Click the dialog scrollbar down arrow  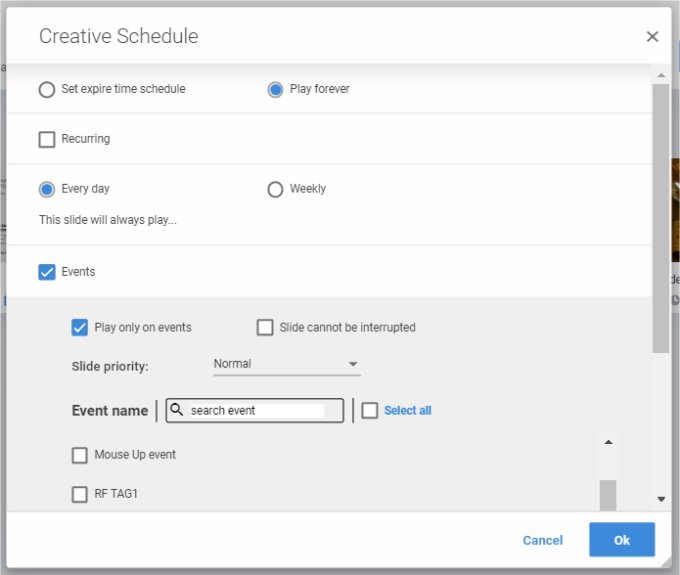[661, 499]
